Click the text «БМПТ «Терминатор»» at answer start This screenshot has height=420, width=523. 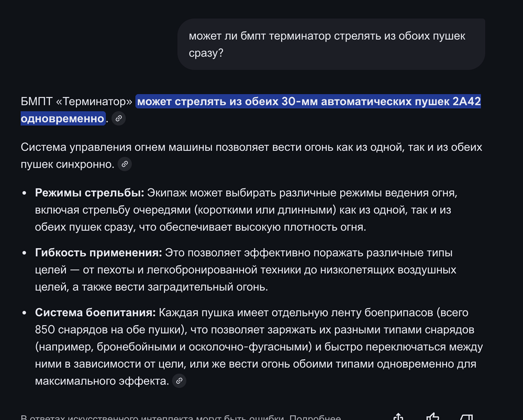[x=76, y=102]
